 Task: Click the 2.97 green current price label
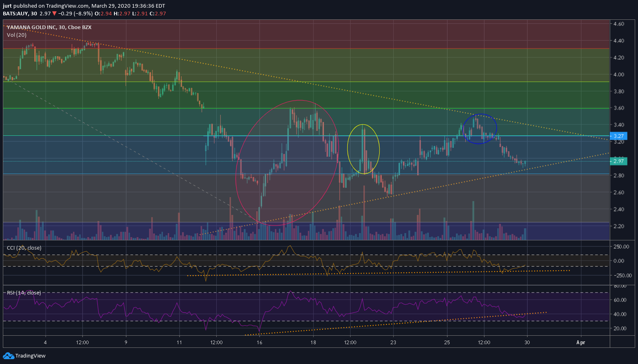click(619, 161)
